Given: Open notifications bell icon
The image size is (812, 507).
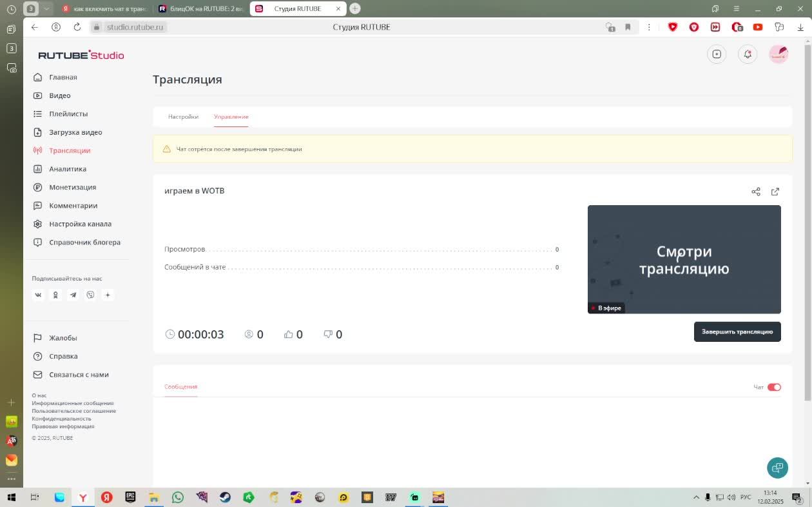Looking at the screenshot, I should (x=748, y=54).
